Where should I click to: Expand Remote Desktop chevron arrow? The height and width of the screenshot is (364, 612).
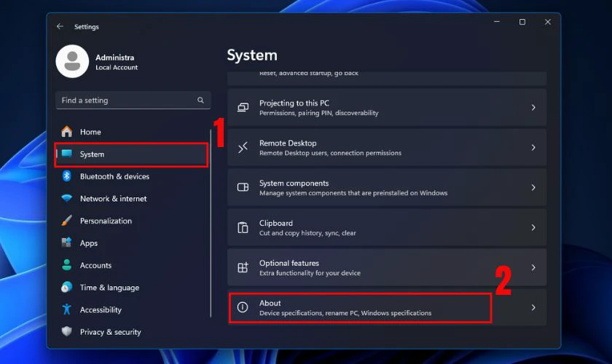click(x=533, y=148)
